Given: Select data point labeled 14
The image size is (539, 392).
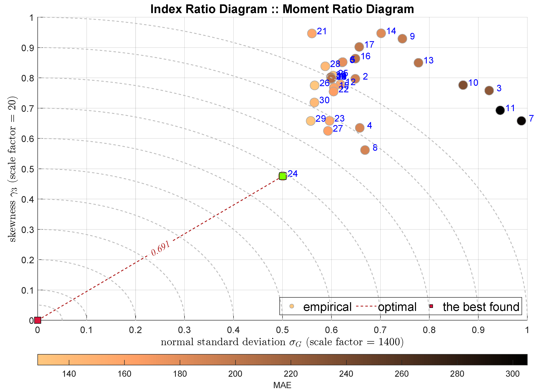Looking at the screenshot, I should coord(381,33).
